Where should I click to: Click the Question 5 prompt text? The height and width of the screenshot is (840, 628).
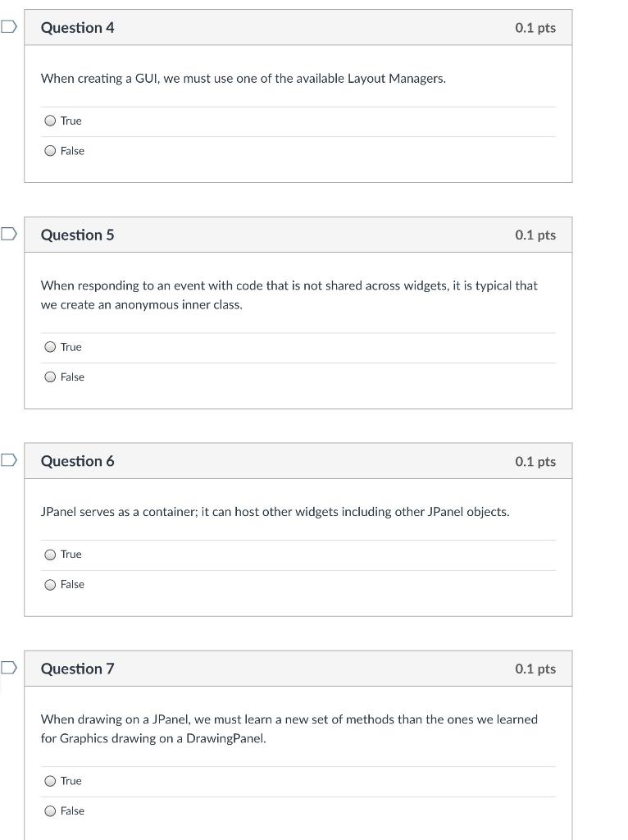[x=289, y=294]
